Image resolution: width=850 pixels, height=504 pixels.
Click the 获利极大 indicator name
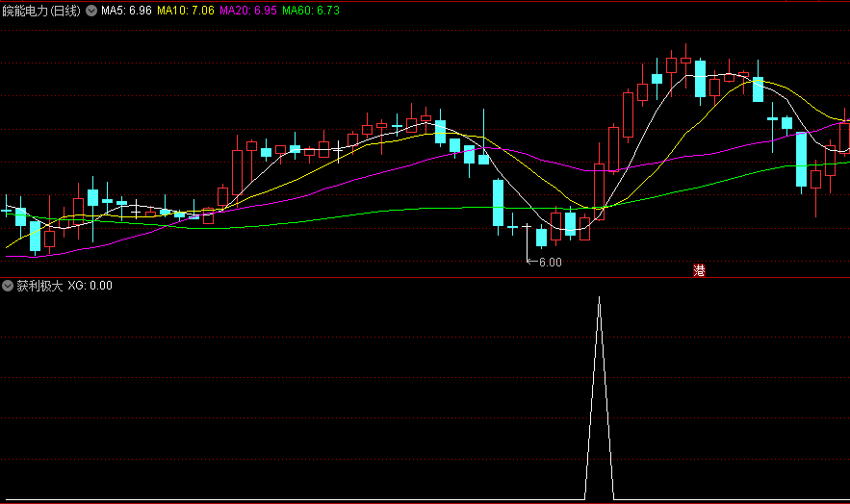[x=39, y=286]
